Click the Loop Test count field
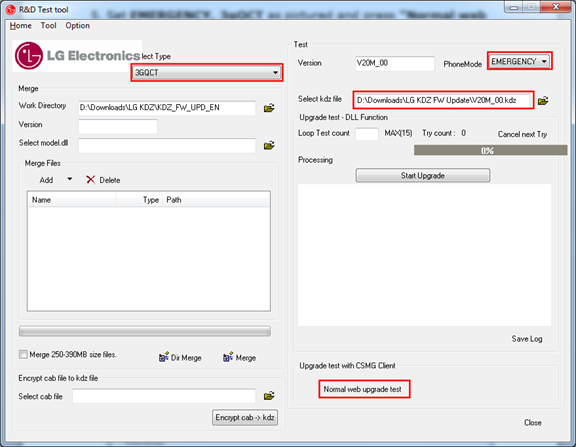This screenshot has width=576, height=447. (367, 134)
